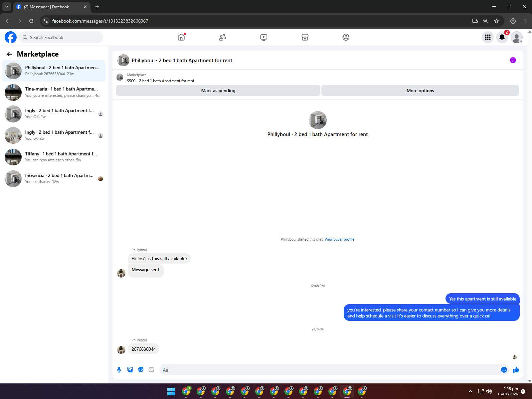Close the Messenger Facebook tab
This screenshot has width=532, height=399.
(85, 7)
